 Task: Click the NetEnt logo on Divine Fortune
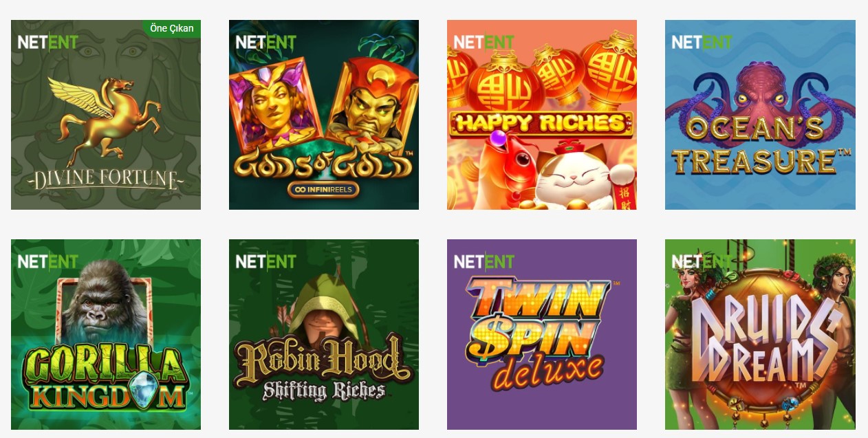(48, 42)
